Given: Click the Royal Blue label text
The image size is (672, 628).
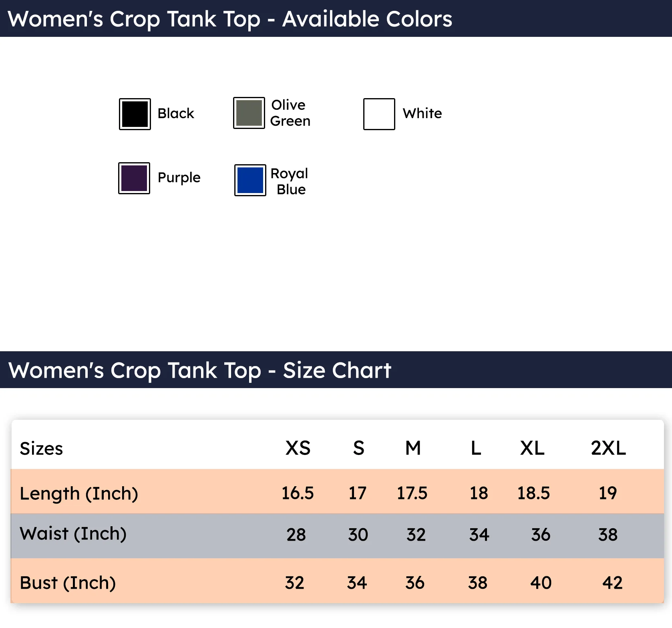Looking at the screenshot, I should (290, 181).
